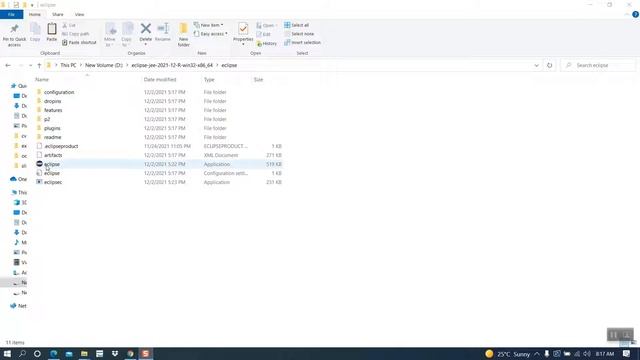This screenshot has width=640, height=360.
Task: Click Edit in the Open group
Action: tap(264, 34)
